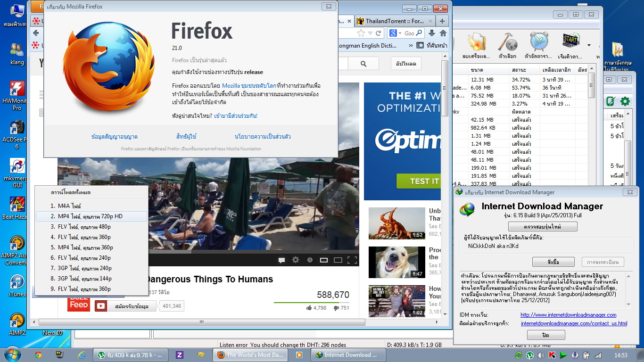This screenshot has height=362, width=644.
Task: Open the lobster video thumbnail 1:52
Action: [396, 223]
